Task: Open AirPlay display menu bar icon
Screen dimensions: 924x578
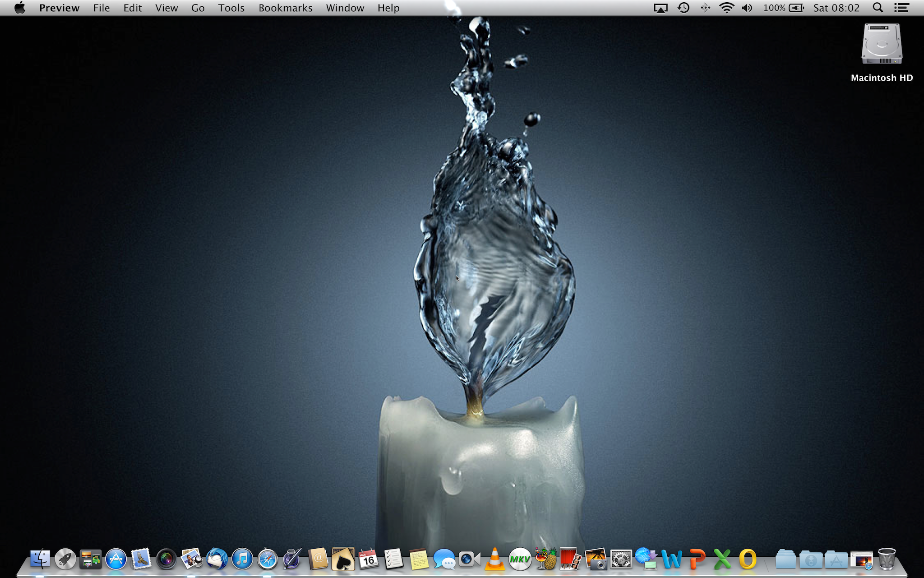Action: pos(661,8)
